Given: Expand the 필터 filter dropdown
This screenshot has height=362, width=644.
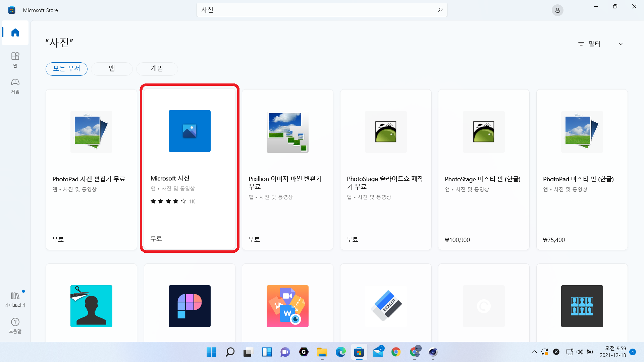Looking at the screenshot, I should 594,44.
